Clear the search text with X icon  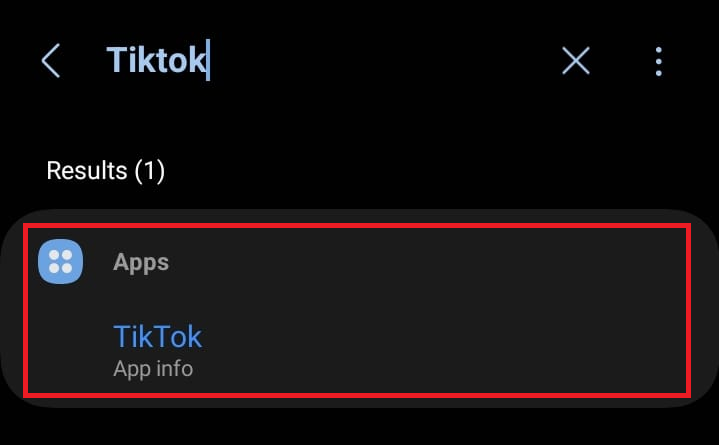point(575,62)
